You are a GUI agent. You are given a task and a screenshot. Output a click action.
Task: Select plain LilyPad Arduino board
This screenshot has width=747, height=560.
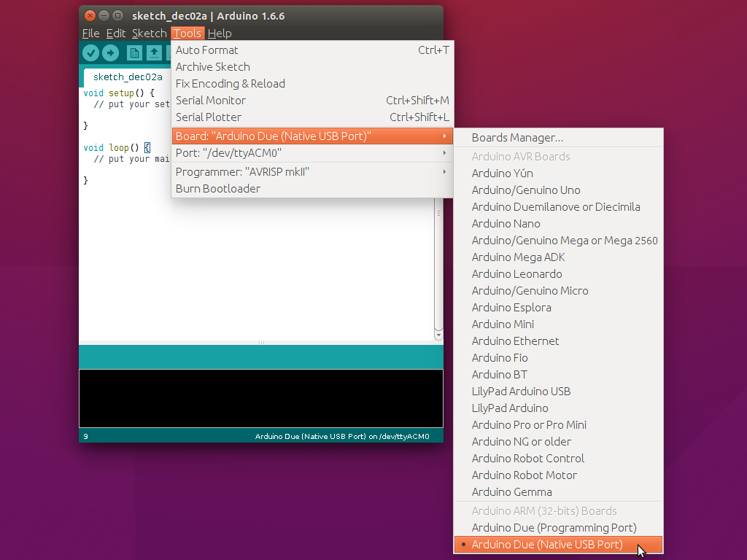pos(558,408)
